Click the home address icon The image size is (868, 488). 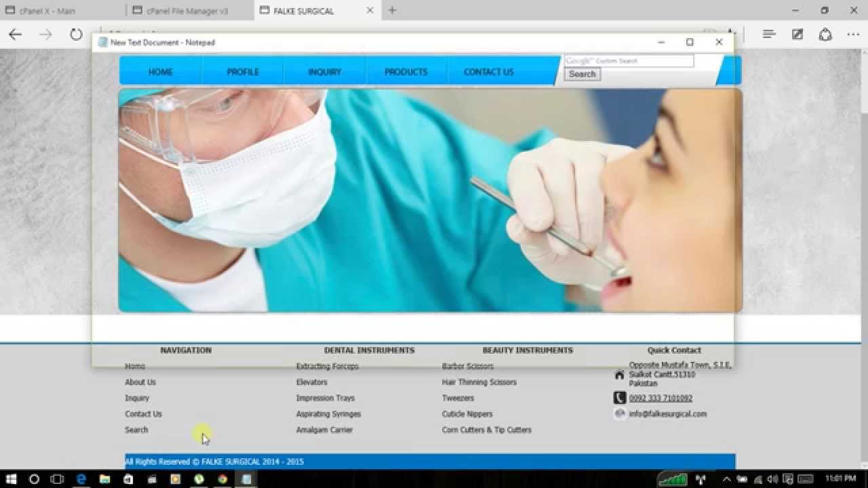(619, 375)
